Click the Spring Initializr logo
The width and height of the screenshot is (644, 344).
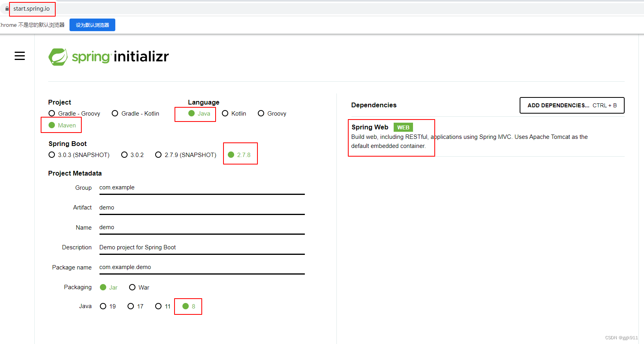(109, 57)
